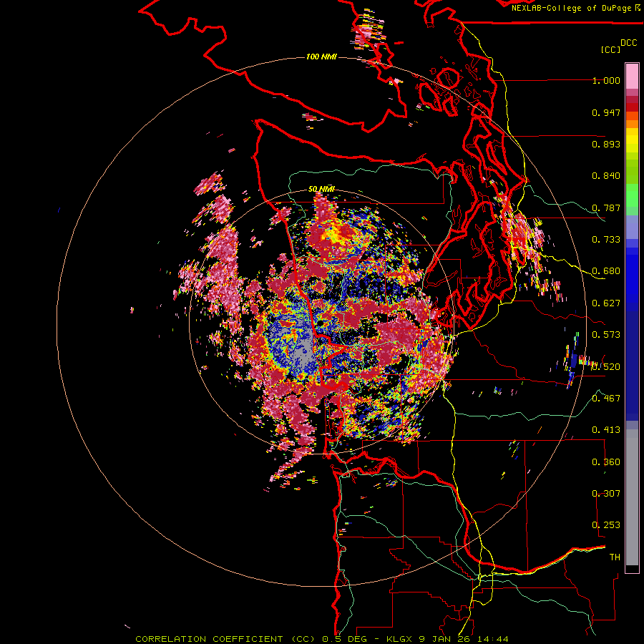Click the 100 NMI range ring label
Viewport: 644px width, 644px height.
click(x=321, y=57)
